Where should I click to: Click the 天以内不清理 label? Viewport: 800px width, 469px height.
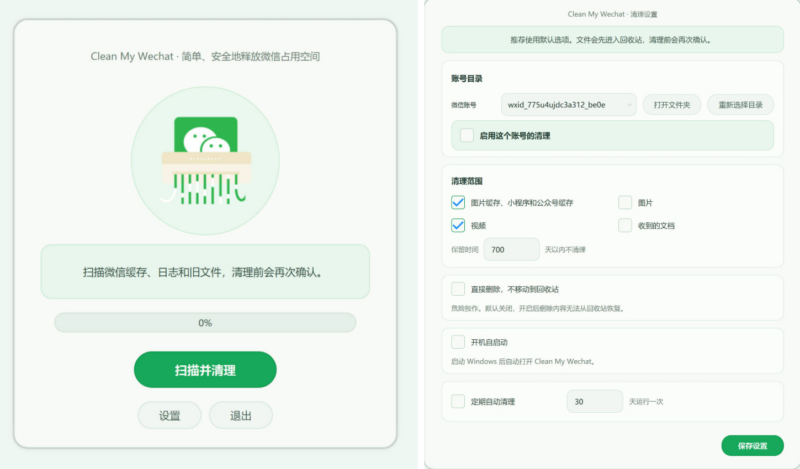point(565,250)
